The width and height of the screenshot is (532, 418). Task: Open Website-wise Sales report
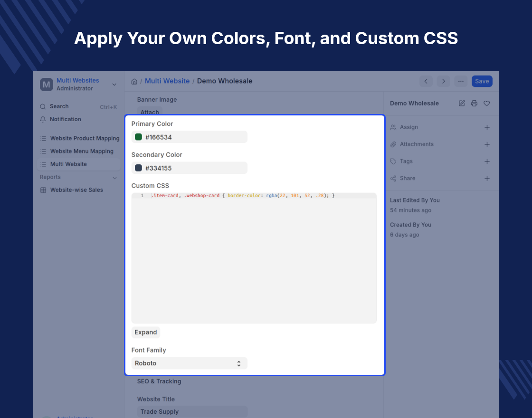[79, 190]
